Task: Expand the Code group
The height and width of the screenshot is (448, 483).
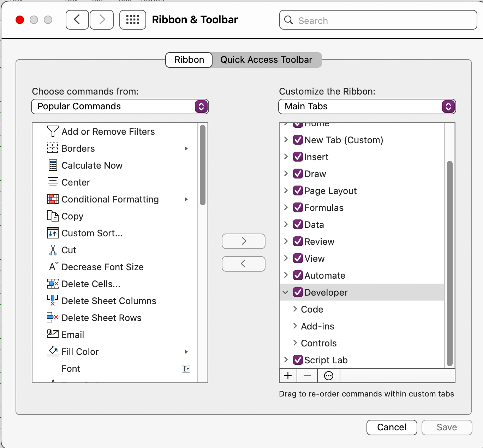Action: (x=295, y=309)
